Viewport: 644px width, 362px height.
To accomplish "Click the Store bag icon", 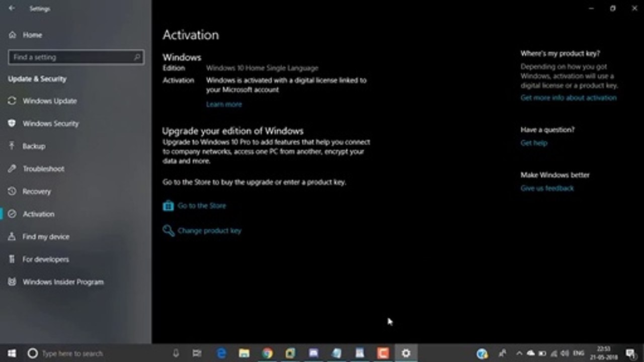I will (168, 206).
